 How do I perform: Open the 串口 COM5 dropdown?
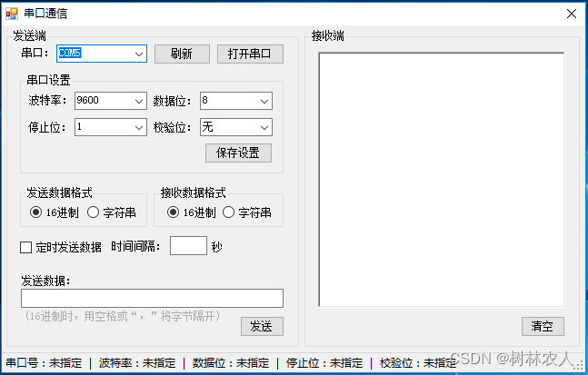point(139,54)
